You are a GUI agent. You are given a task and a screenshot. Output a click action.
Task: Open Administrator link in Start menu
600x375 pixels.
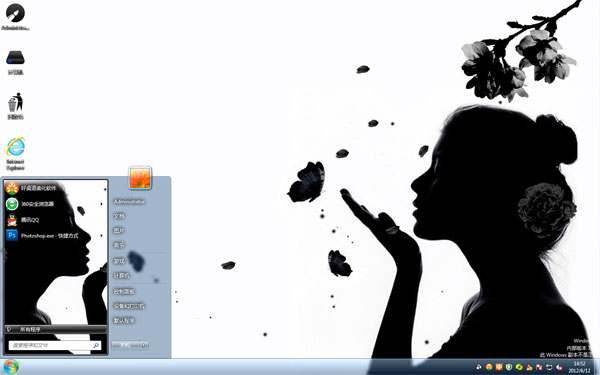[129, 201]
